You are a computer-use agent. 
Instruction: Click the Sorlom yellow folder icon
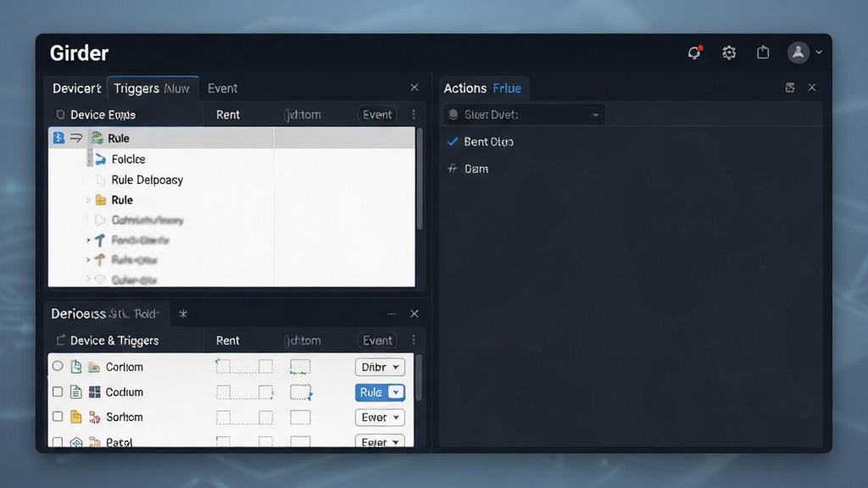(x=76, y=417)
